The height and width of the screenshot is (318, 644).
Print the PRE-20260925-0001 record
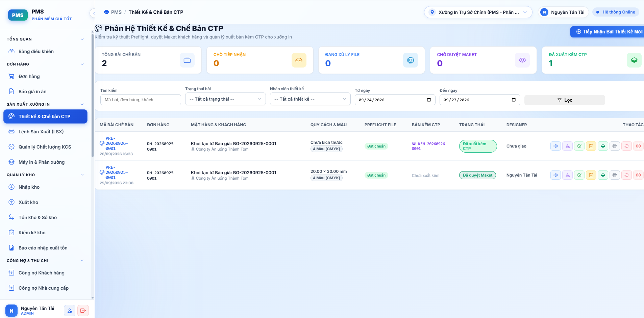[615, 175]
